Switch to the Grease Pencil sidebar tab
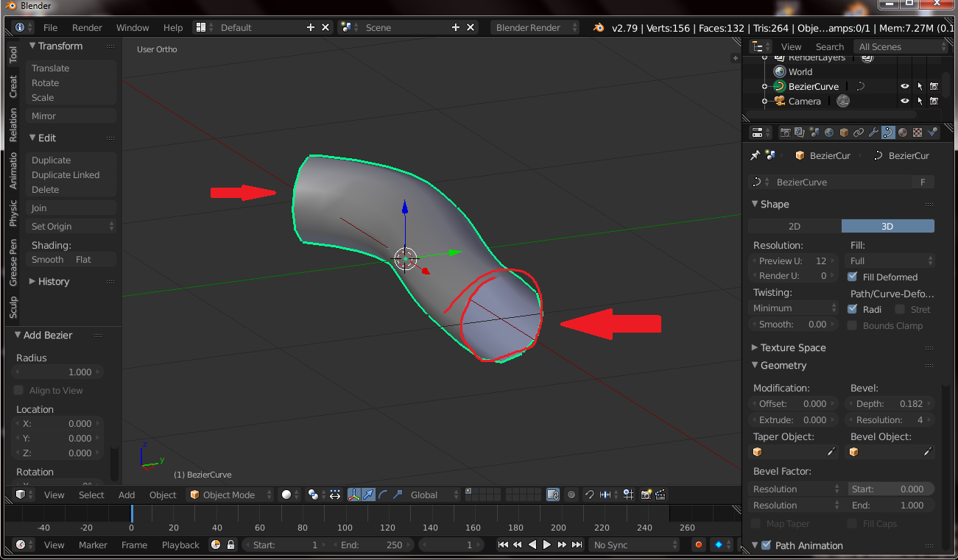Viewport: 958px width, 560px height. 13,262
